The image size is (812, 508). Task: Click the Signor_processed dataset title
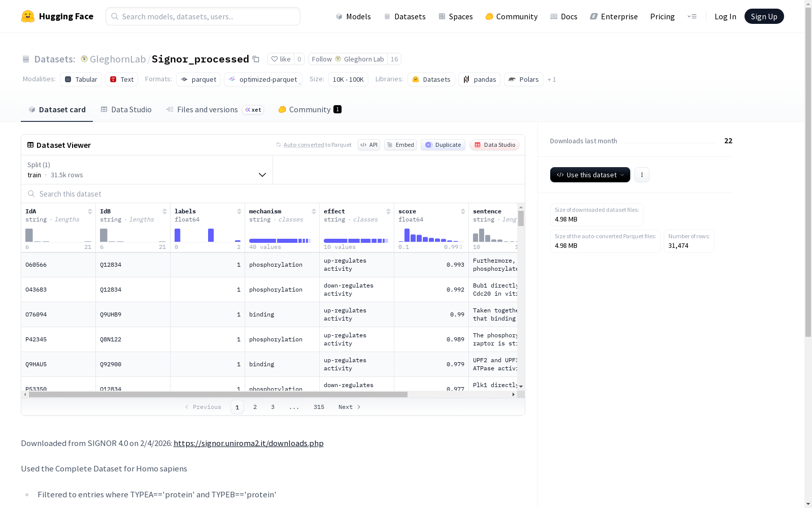click(200, 59)
